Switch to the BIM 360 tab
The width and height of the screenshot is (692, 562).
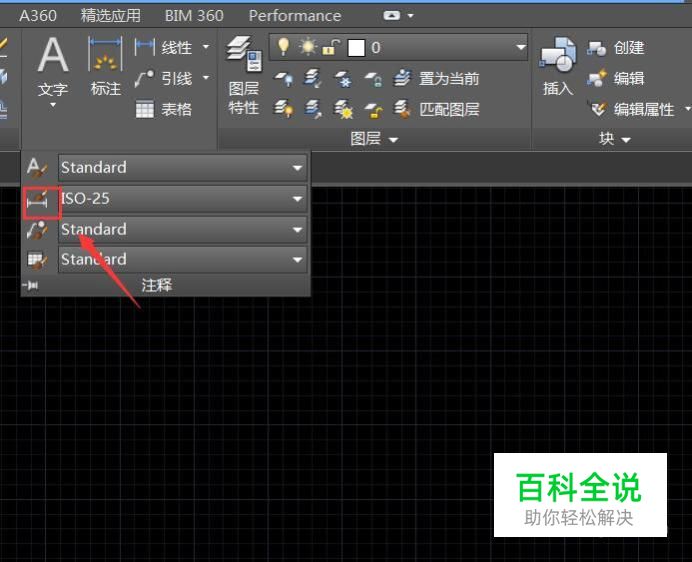point(194,16)
